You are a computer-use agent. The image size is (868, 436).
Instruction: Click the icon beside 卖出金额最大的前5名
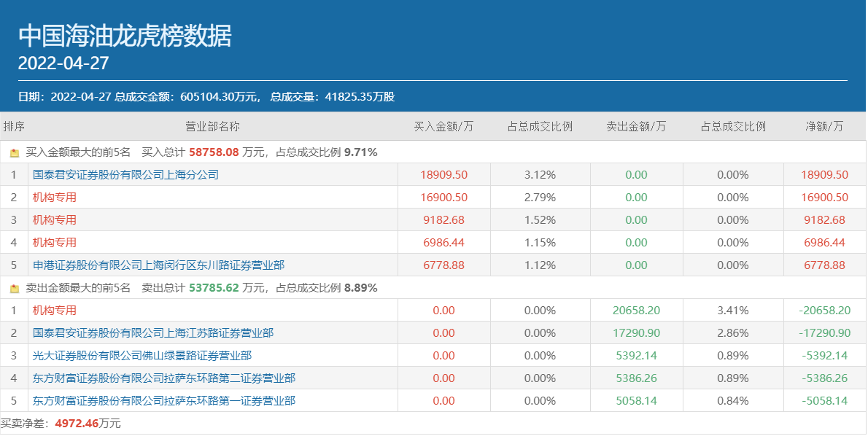tap(14, 289)
